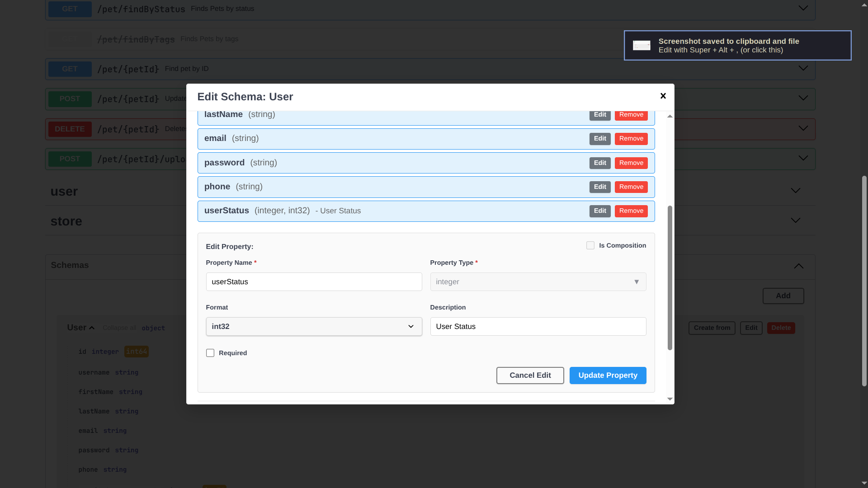Click page scrollbar down arrow
This screenshot has height=488, width=868.
864,483
